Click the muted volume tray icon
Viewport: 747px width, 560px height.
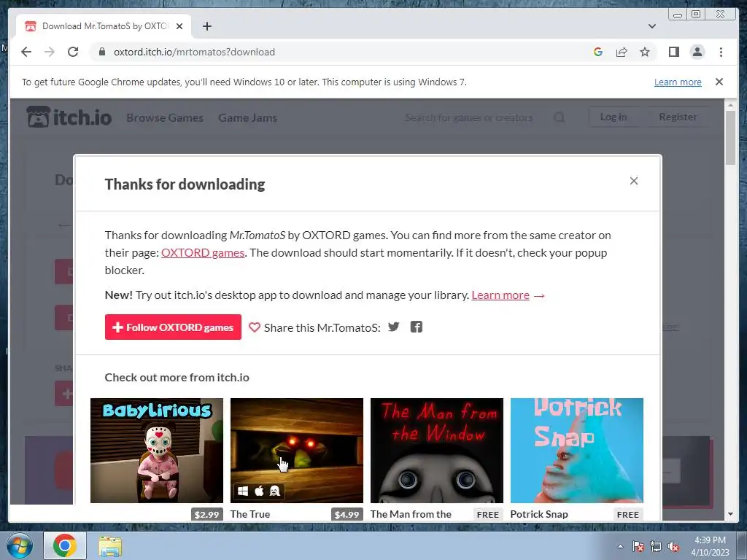coord(673,546)
